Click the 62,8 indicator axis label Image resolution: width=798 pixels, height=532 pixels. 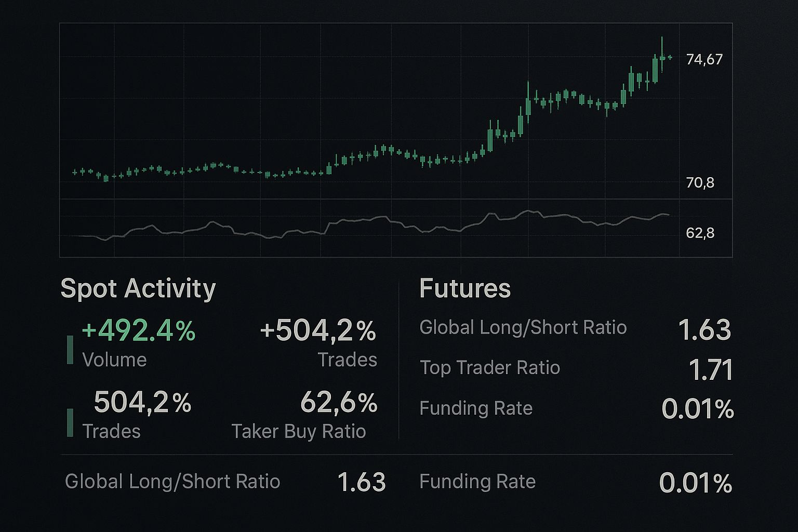pyautogui.click(x=700, y=233)
